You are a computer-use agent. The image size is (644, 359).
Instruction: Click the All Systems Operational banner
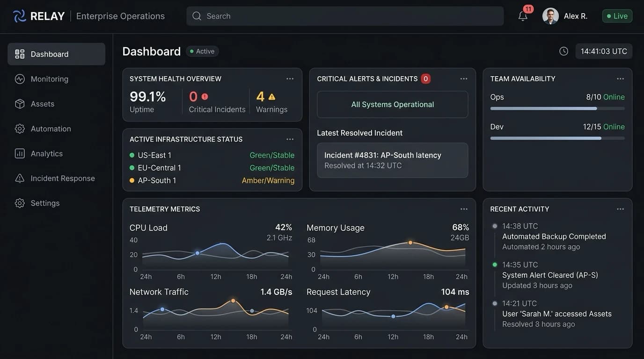(x=393, y=104)
